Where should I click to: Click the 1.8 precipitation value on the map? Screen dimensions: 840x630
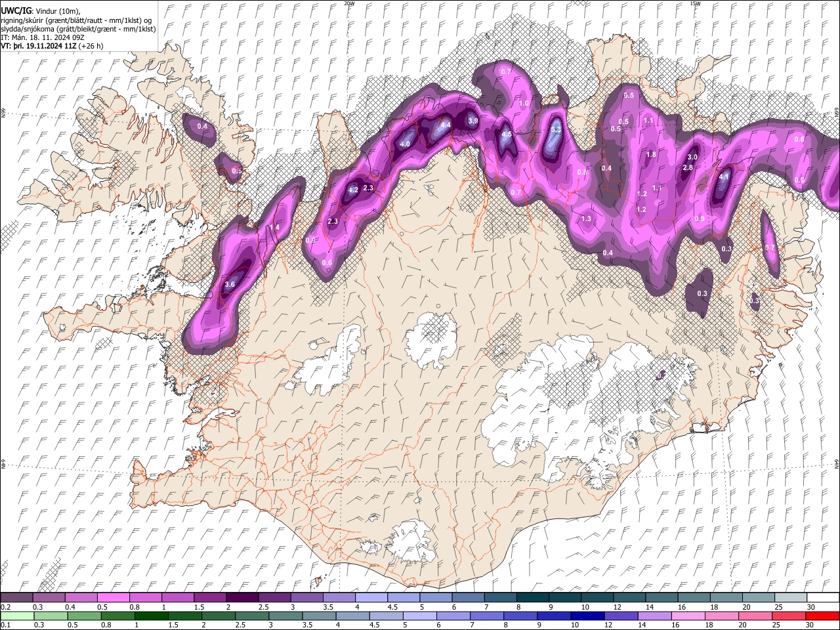point(651,154)
